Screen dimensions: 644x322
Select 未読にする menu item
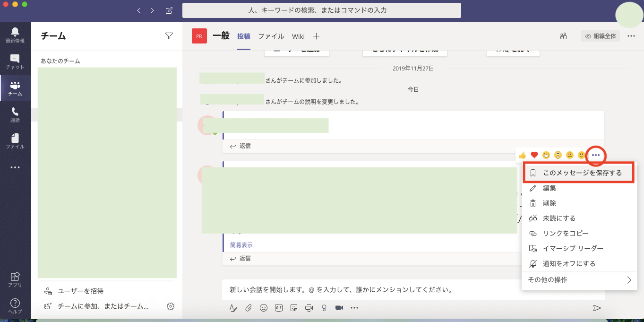pos(579,218)
